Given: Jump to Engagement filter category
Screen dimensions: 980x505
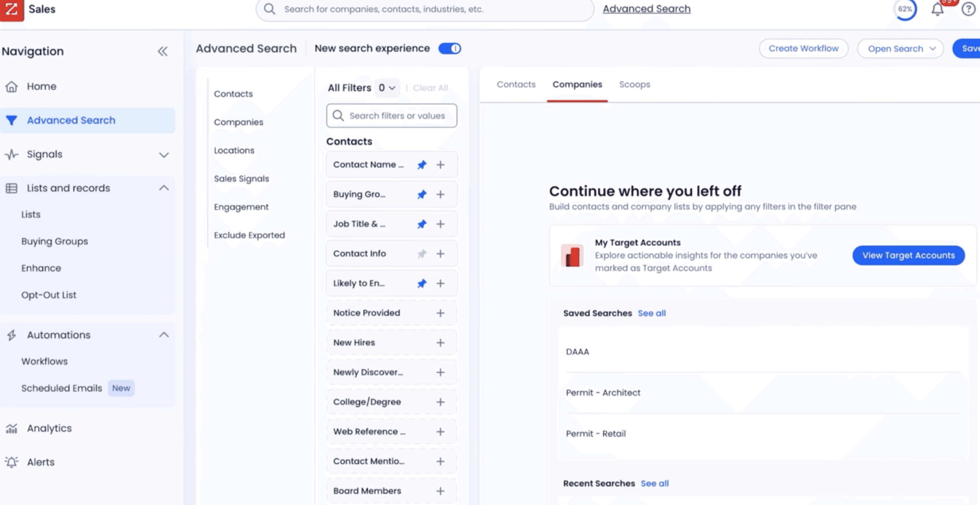Looking at the screenshot, I should pos(241,207).
